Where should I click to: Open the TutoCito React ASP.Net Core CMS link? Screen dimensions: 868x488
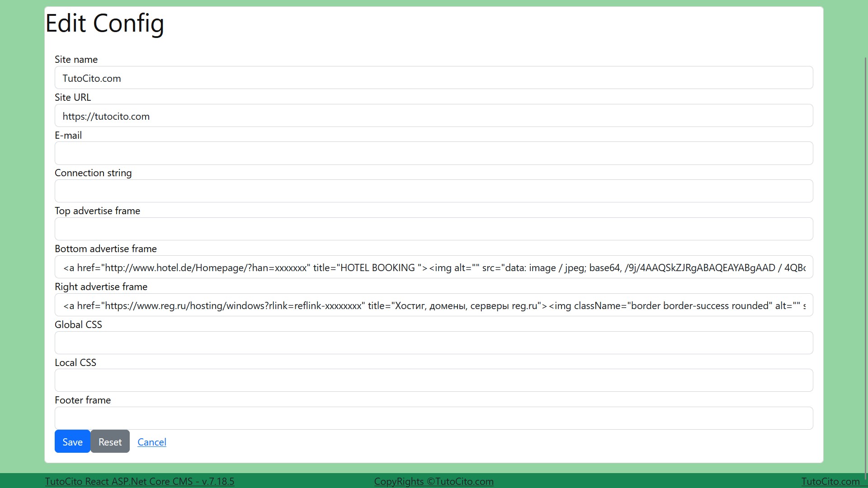(x=140, y=481)
